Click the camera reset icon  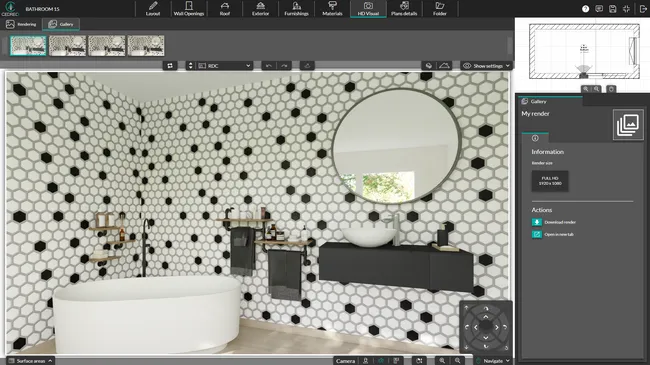coord(419,361)
